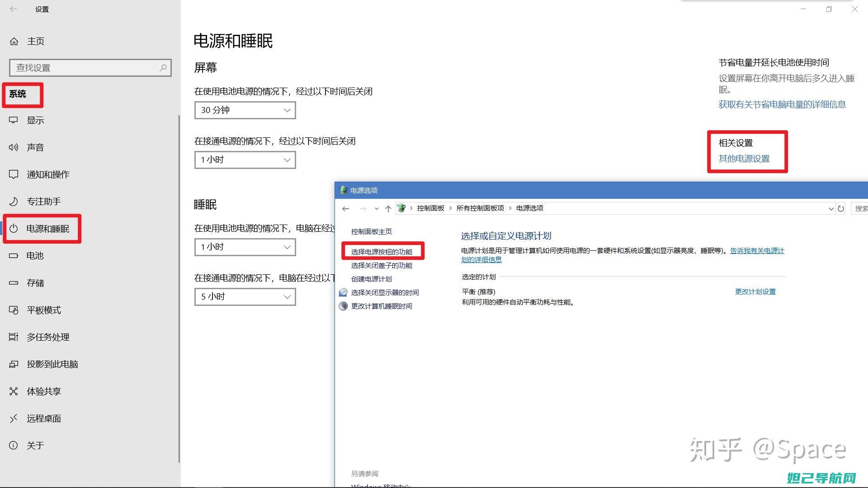Image resolution: width=868 pixels, height=488 pixels.
Task: Refresh the 电源选项 window
Action: 841,208
